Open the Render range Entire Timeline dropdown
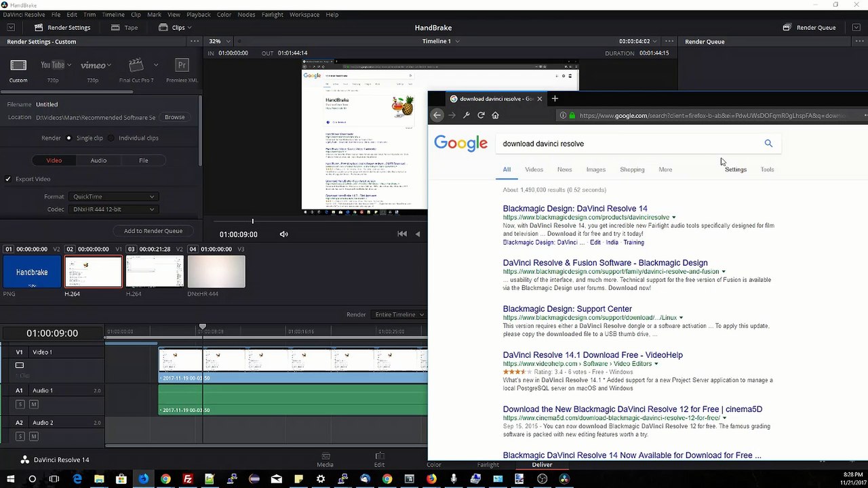Image resolution: width=868 pixels, height=488 pixels. 399,314
